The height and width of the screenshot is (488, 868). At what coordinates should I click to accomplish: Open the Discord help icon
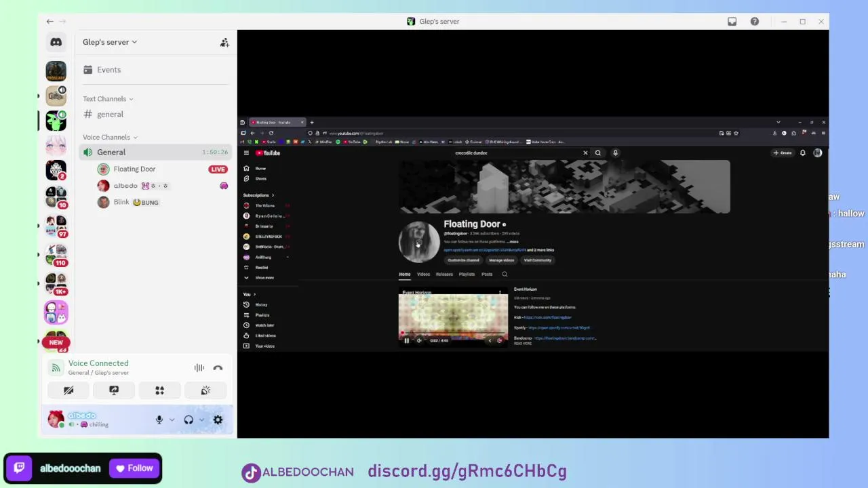[x=755, y=22]
